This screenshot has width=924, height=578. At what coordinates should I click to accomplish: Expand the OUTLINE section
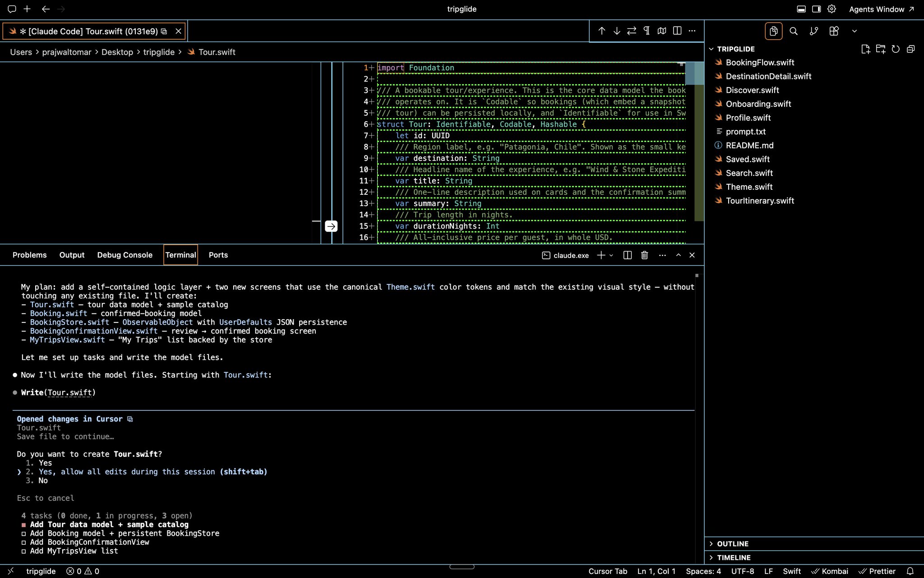coord(733,544)
